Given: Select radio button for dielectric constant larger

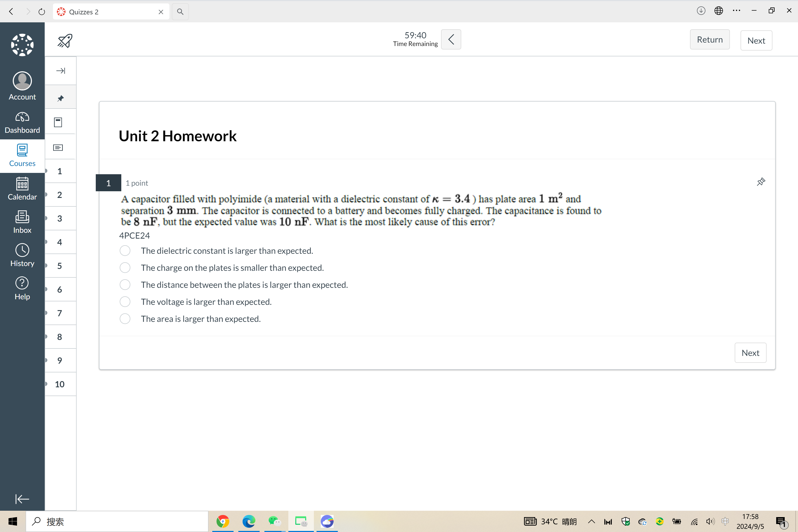Looking at the screenshot, I should tap(125, 251).
